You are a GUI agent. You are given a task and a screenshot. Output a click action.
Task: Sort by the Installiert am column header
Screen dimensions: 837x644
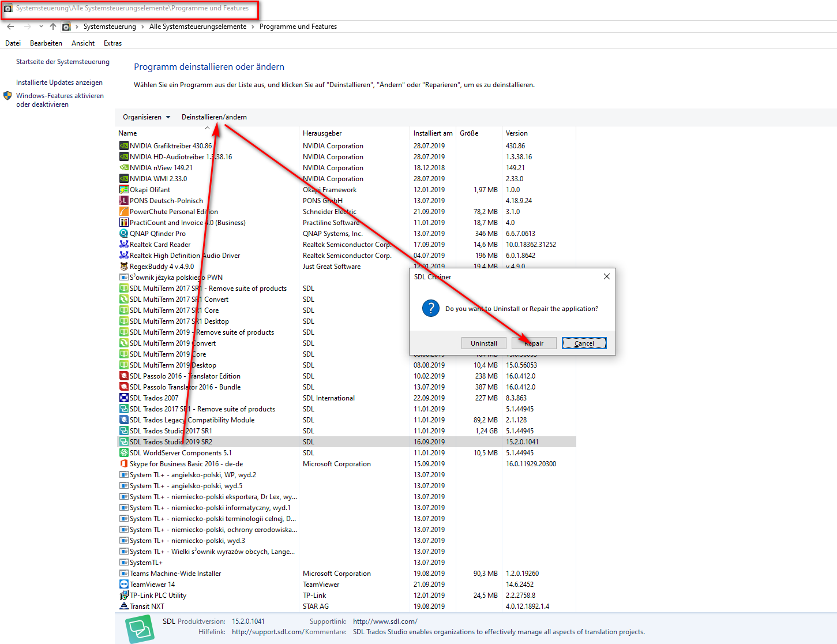pos(433,133)
